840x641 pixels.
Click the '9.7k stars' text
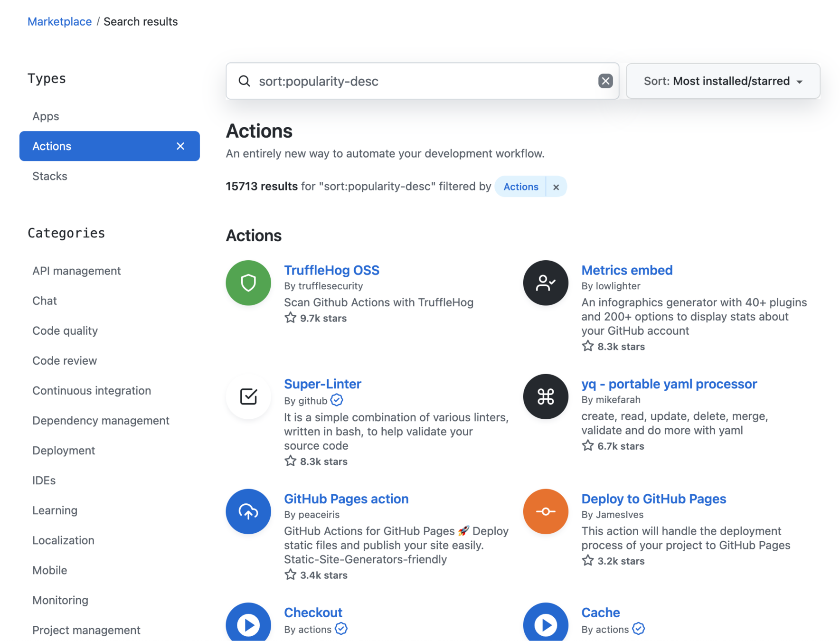pyautogui.click(x=323, y=318)
